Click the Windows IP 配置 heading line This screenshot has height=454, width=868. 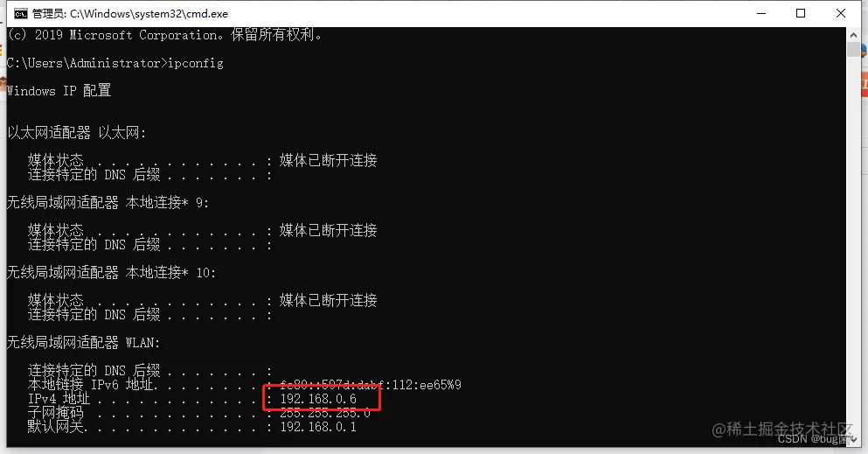(59, 91)
